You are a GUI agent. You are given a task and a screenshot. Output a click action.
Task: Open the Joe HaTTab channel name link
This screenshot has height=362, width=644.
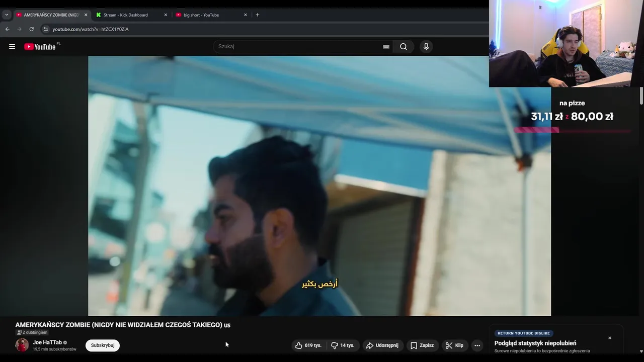pos(47,342)
